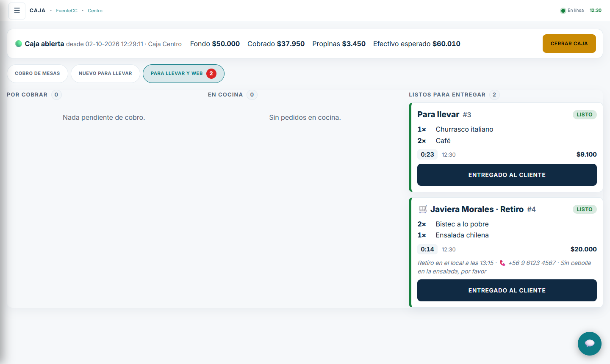Click Cobrado $37.950 value
Image resolution: width=610 pixels, height=364 pixels.
pos(291,44)
